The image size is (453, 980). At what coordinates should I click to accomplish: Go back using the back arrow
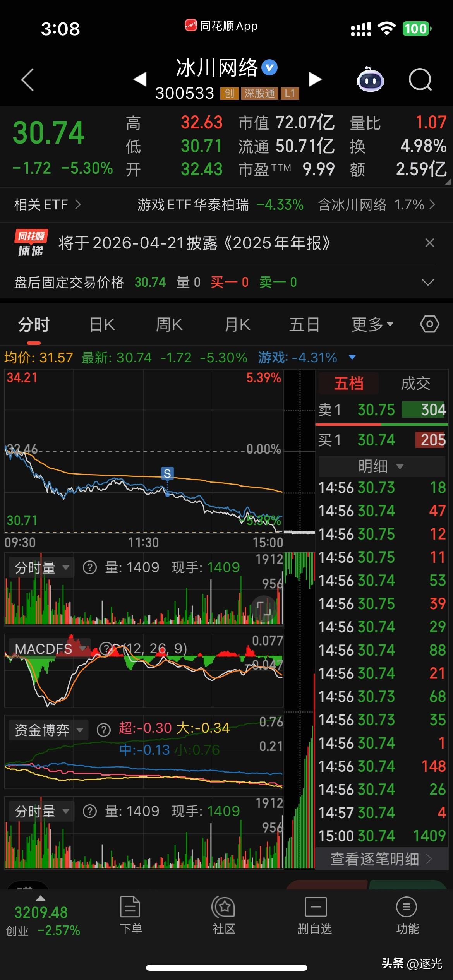27,80
